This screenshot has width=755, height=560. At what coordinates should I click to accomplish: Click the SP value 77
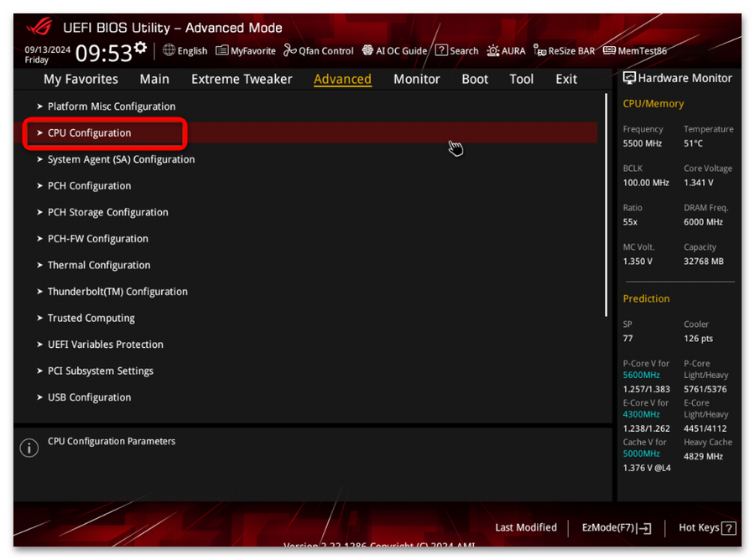click(627, 339)
